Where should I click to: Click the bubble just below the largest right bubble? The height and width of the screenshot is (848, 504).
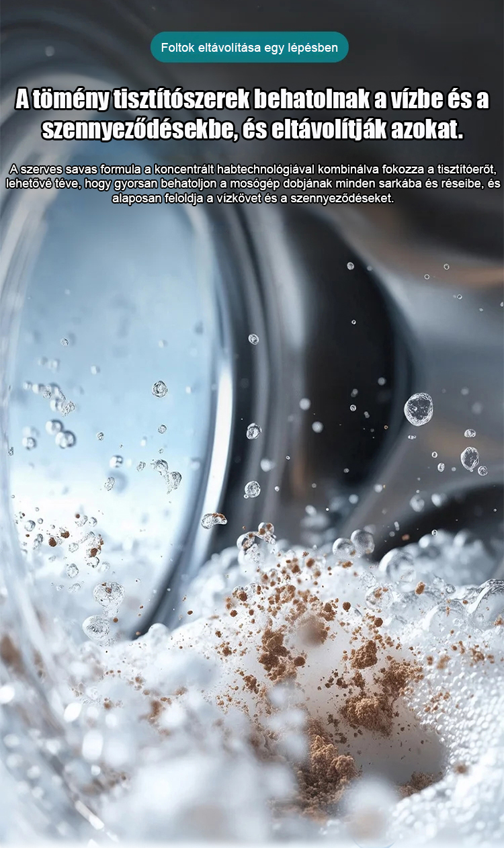[x=470, y=458]
